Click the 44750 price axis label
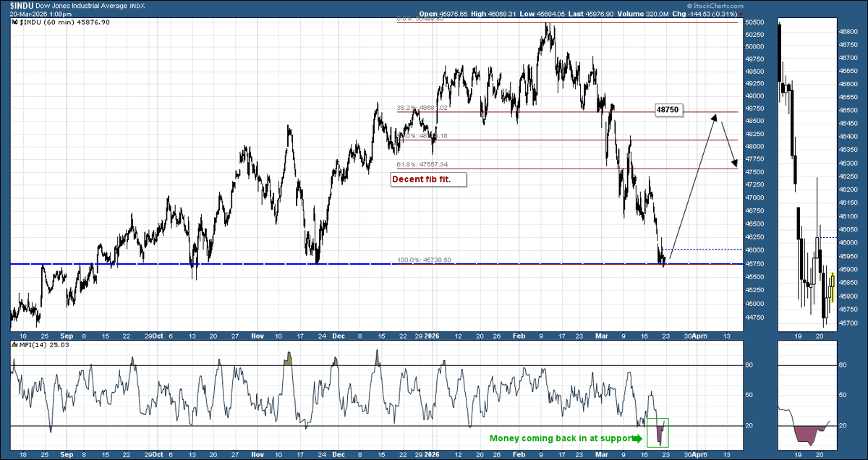Screen dimensions: 868x460 (x=753, y=317)
